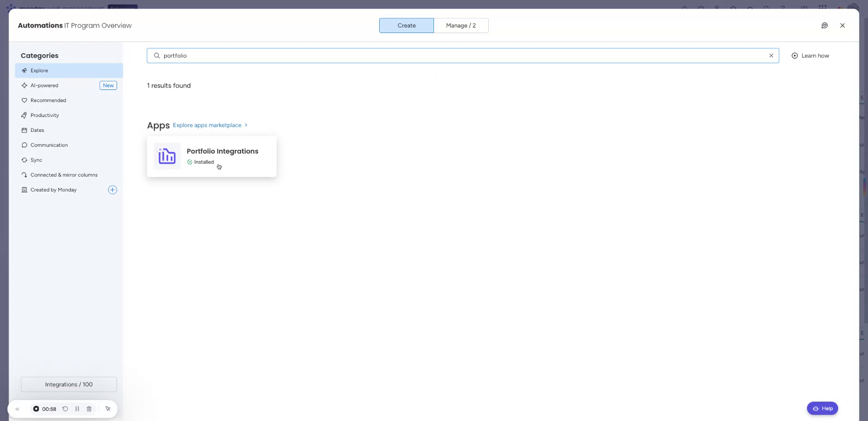Add a new Created by Monday automation
Screen dimensions: 868x421
pyautogui.click(x=112, y=189)
